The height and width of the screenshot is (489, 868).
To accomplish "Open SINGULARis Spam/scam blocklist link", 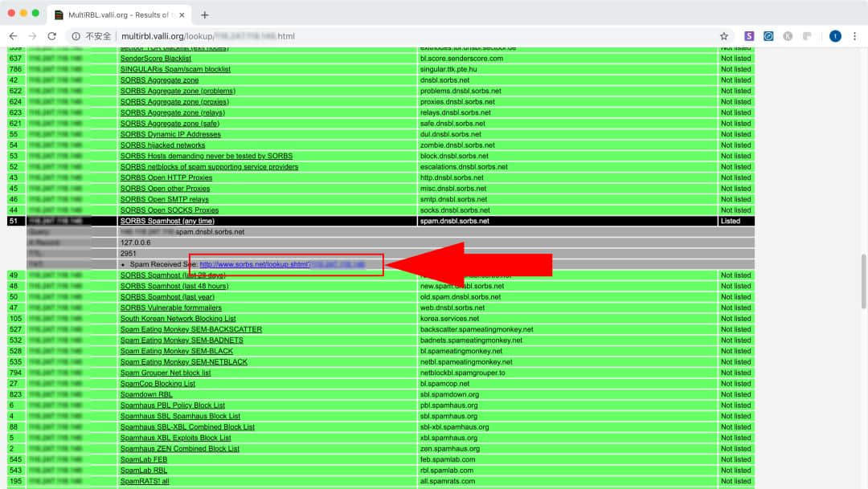I will click(175, 69).
